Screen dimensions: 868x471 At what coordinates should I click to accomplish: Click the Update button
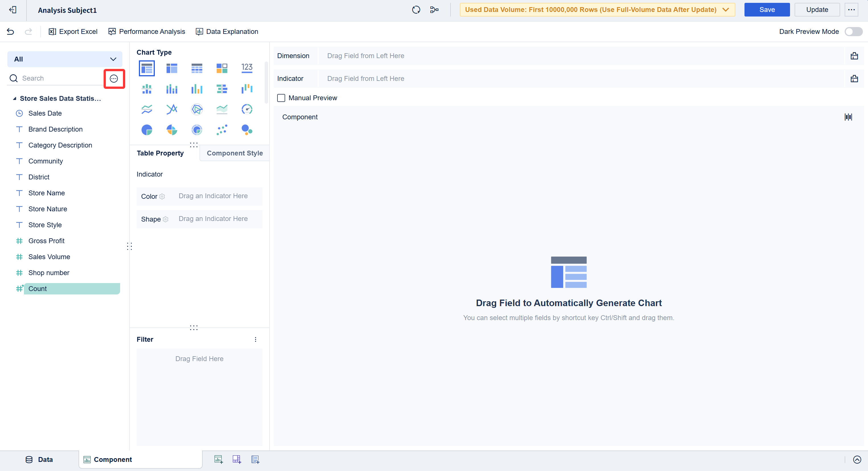pyautogui.click(x=817, y=10)
